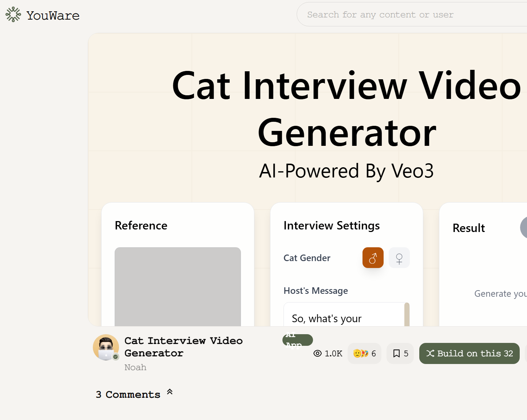This screenshot has height=420, width=527.
Task: Click the Build on this 32 button
Action: [x=469, y=353]
